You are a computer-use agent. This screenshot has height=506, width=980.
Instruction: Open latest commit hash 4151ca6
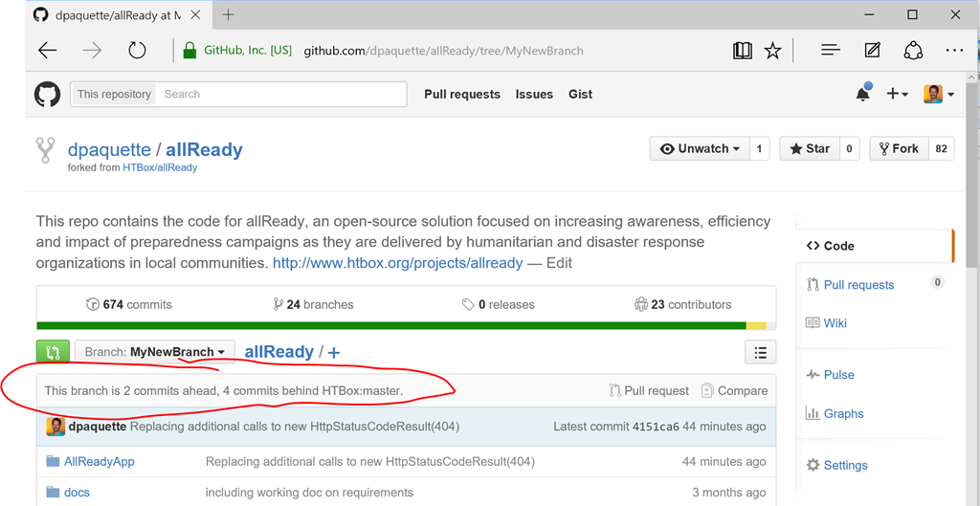click(x=656, y=428)
